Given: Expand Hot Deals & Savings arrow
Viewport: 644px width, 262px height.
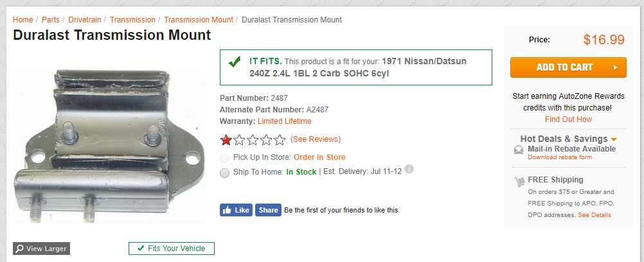Looking at the screenshot, I should point(614,139).
